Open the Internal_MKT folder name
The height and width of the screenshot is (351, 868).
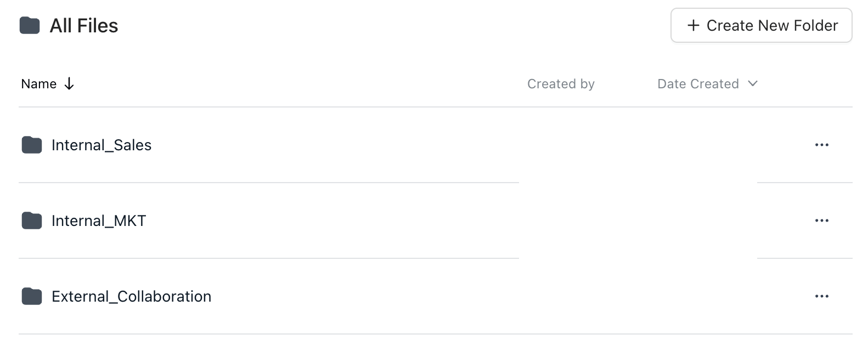click(99, 220)
